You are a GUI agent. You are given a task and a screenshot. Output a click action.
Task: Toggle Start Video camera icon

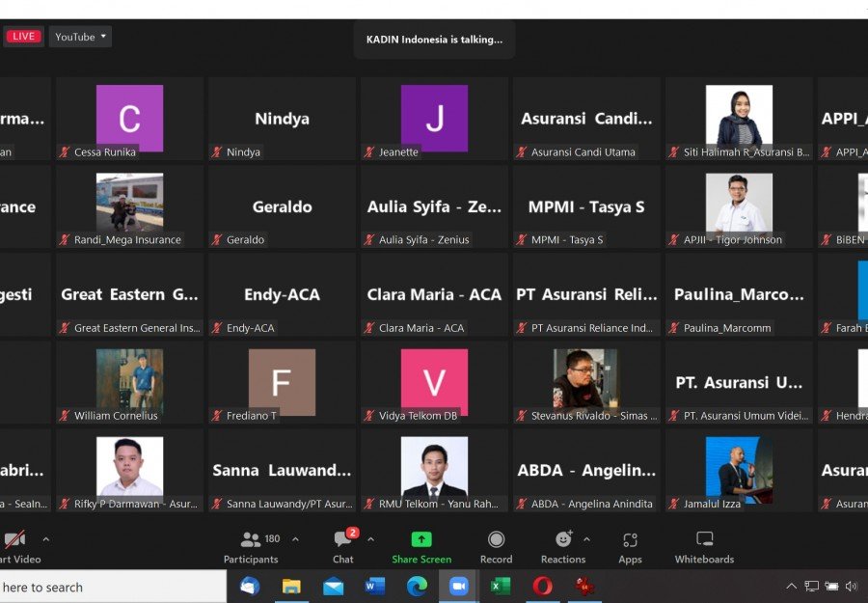tap(14, 539)
